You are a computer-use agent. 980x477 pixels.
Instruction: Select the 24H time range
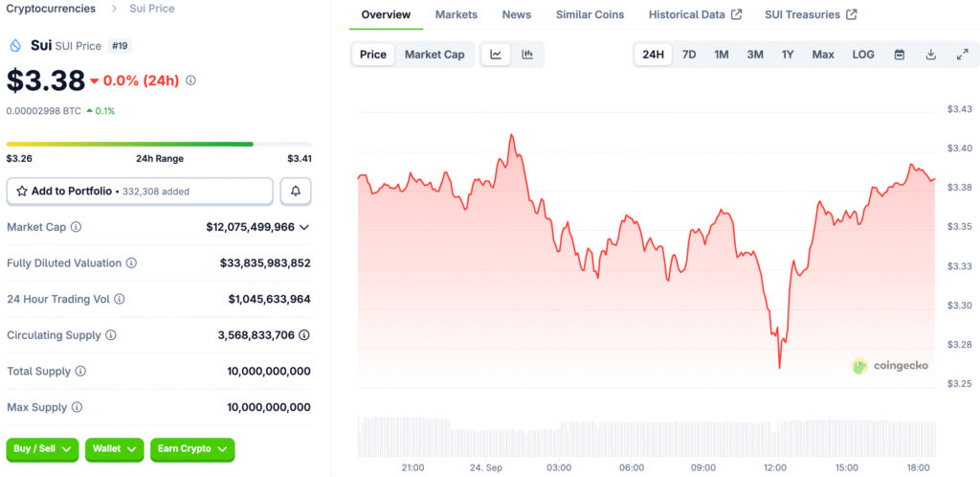coord(653,55)
